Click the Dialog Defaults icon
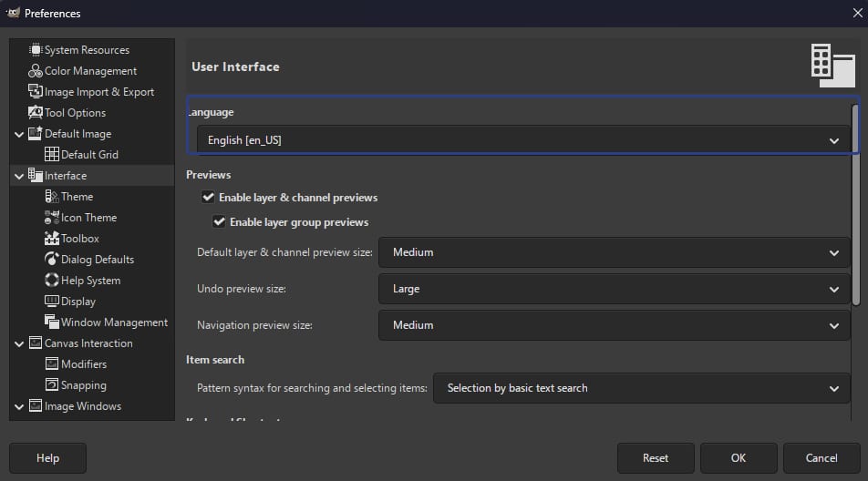868x481 pixels. coord(52,259)
